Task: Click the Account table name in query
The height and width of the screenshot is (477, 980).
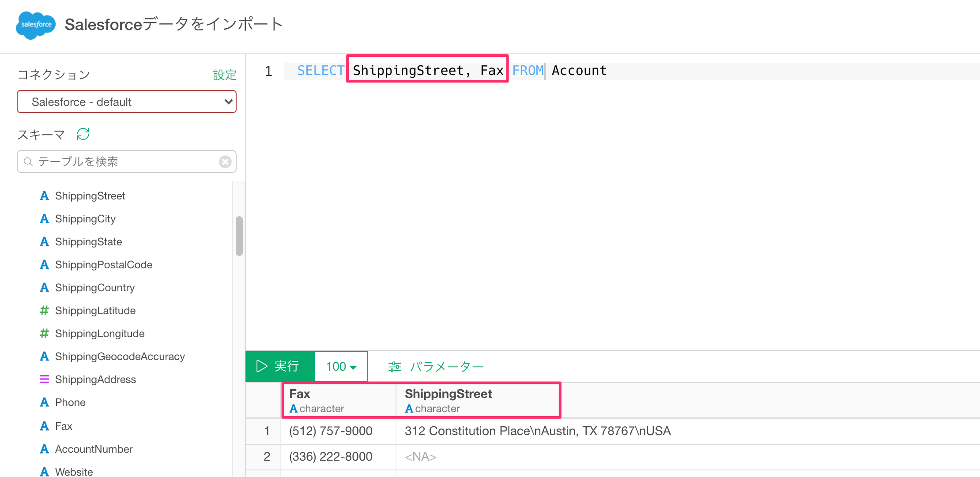Action: pos(579,71)
